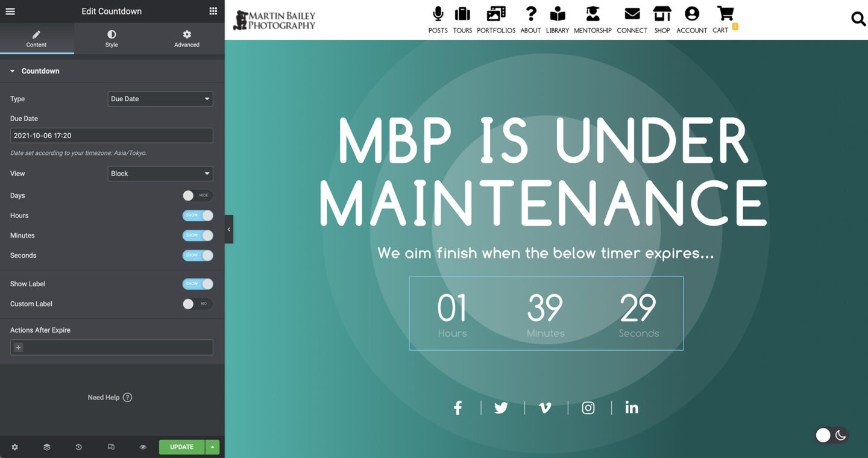Open the widgets grid panel
The image size is (868, 458).
pos(213,11)
